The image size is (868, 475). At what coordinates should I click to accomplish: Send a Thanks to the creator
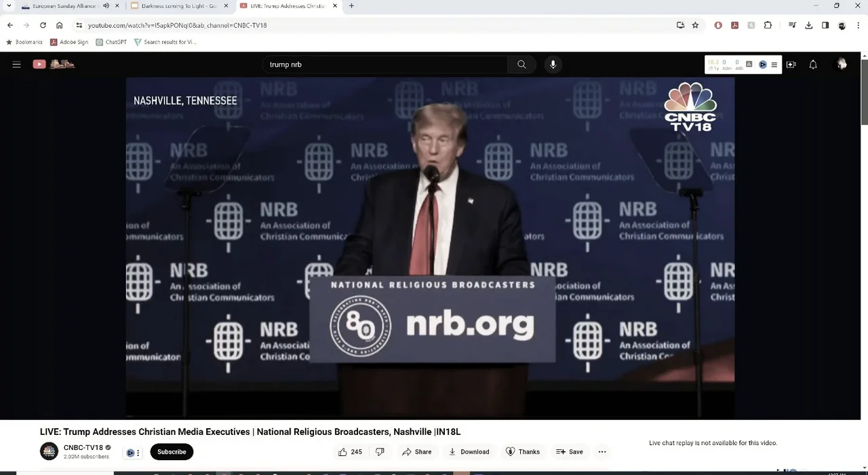tap(523, 452)
